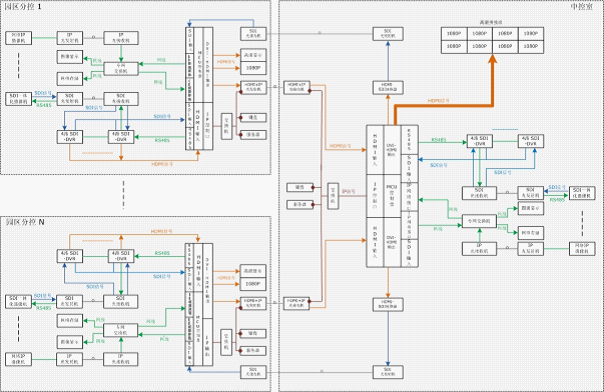The image size is (604, 392).
Task: Select the 交换机 box beside the IP信号 label
Action: [333, 196]
